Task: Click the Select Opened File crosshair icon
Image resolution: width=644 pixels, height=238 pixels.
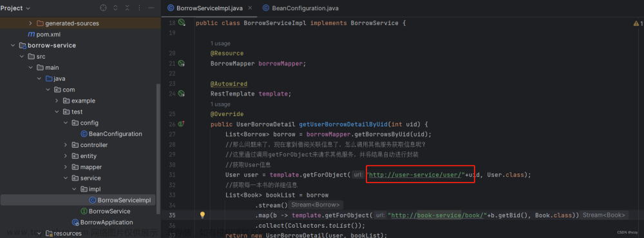Action: click(103, 8)
